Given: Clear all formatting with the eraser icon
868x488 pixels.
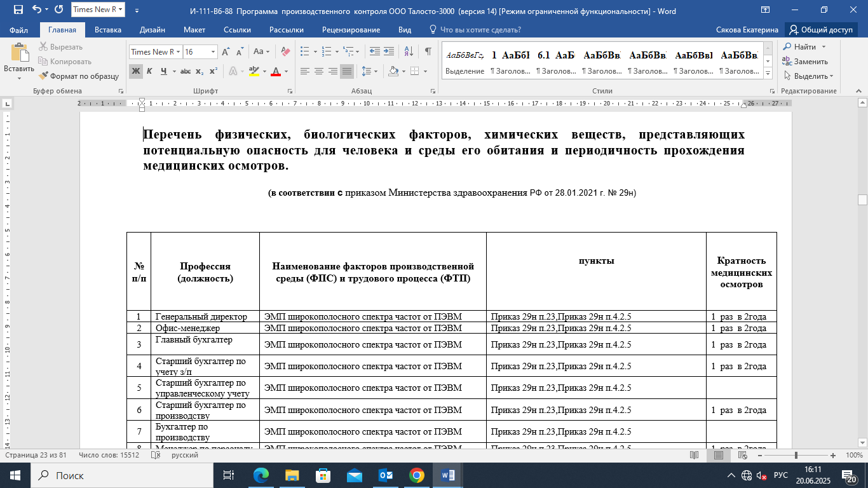Looking at the screenshot, I should [x=285, y=52].
